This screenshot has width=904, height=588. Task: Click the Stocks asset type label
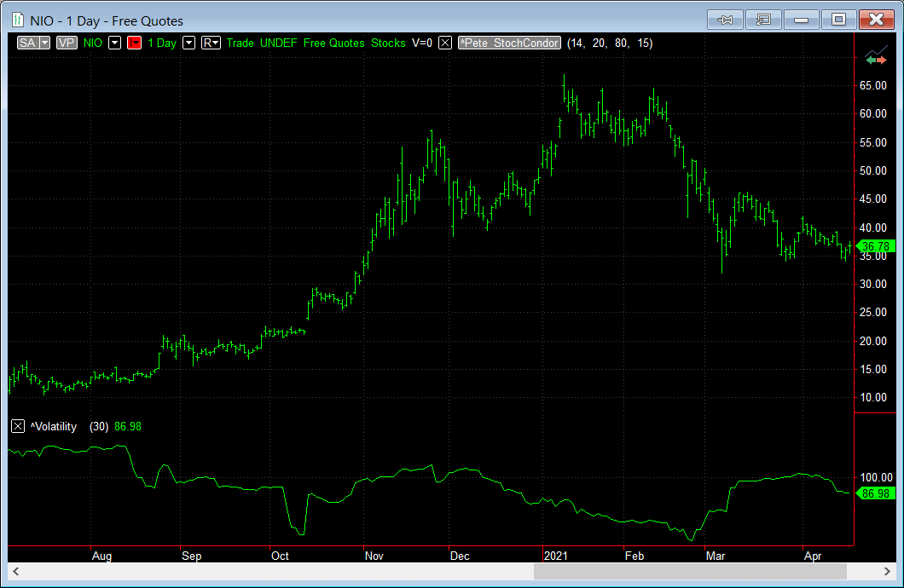[388, 43]
